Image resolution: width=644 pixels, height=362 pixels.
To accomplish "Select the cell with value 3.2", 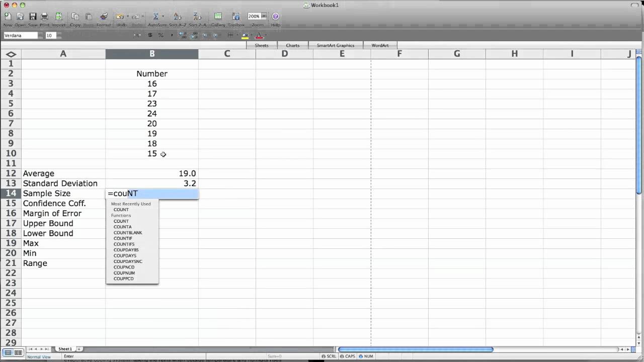I will pyautogui.click(x=152, y=184).
